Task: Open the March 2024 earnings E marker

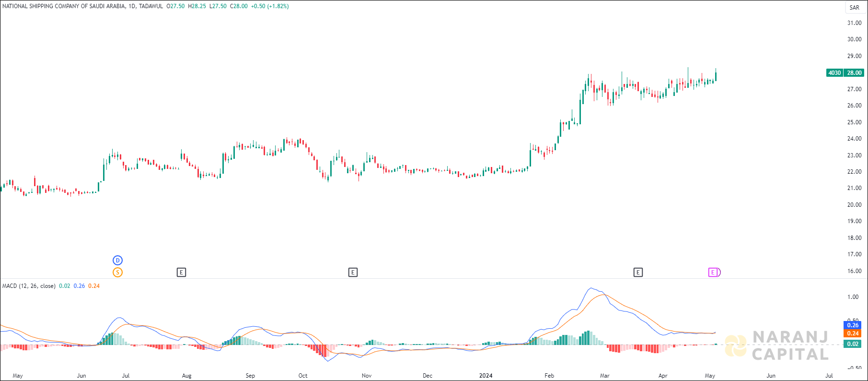Action: coord(638,273)
